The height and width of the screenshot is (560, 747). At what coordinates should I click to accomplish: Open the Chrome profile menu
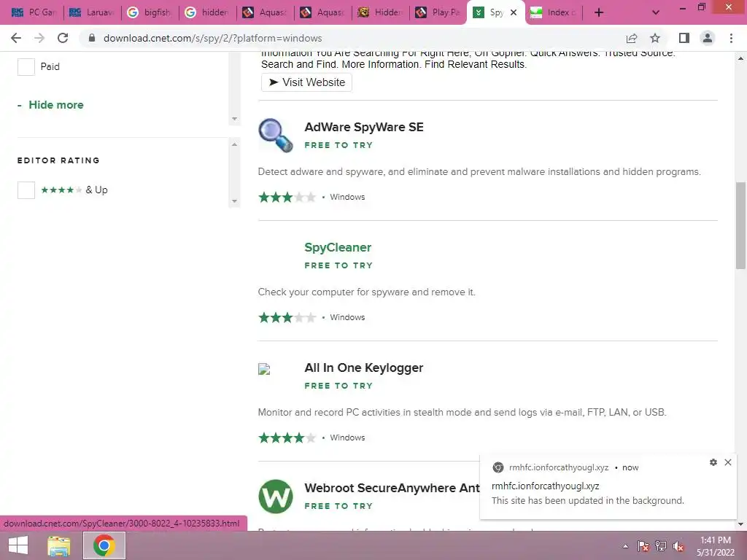point(708,38)
